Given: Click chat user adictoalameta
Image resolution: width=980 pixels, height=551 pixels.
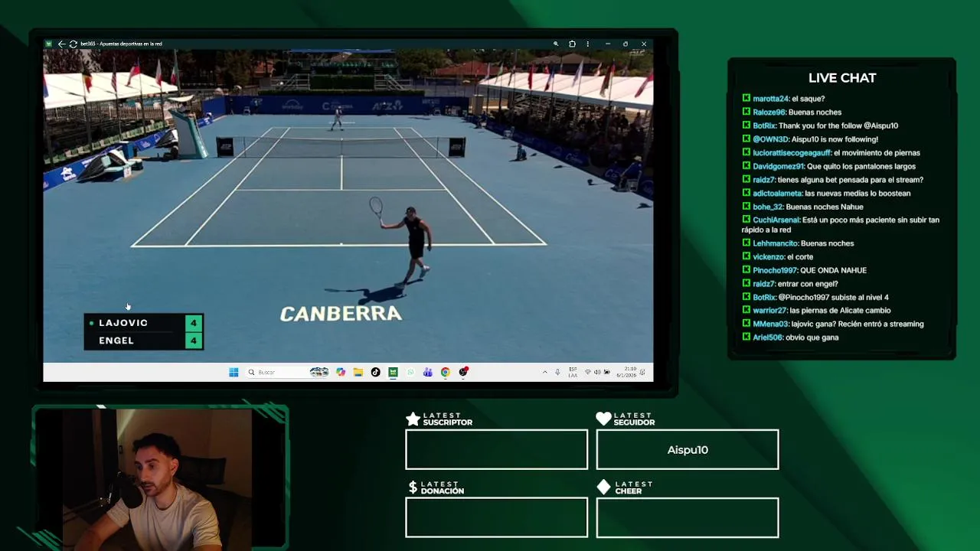Looking at the screenshot, I should [x=777, y=194].
